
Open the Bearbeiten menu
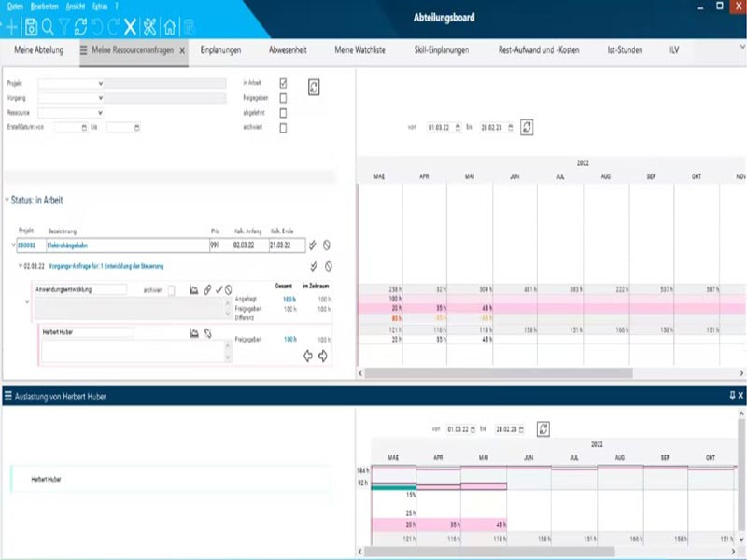(x=44, y=7)
